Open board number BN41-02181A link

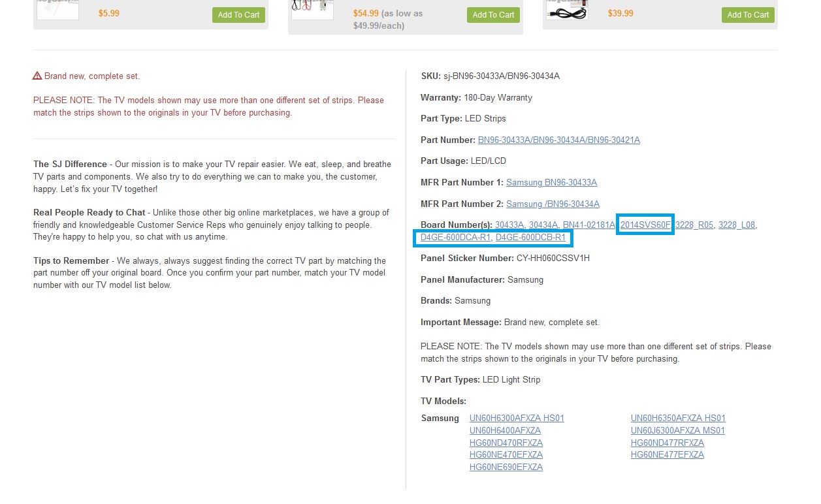point(589,225)
